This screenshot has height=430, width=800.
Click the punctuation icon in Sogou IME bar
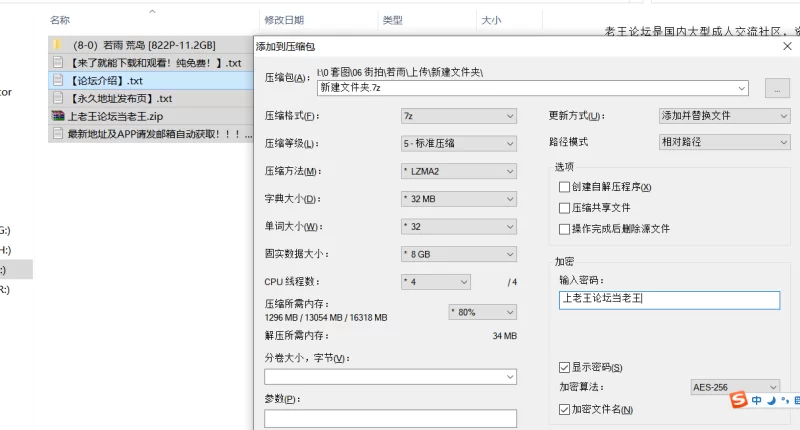783,401
